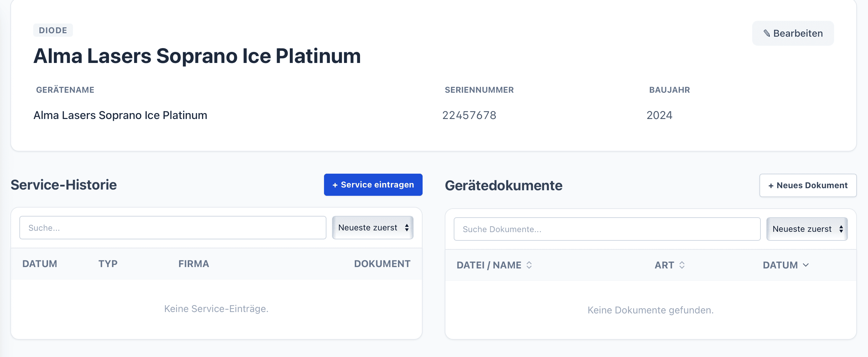The height and width of the screenshot is (357, 868).
Task: Focus the Service-Historie Suche field
Action: (x=173, y=228)
